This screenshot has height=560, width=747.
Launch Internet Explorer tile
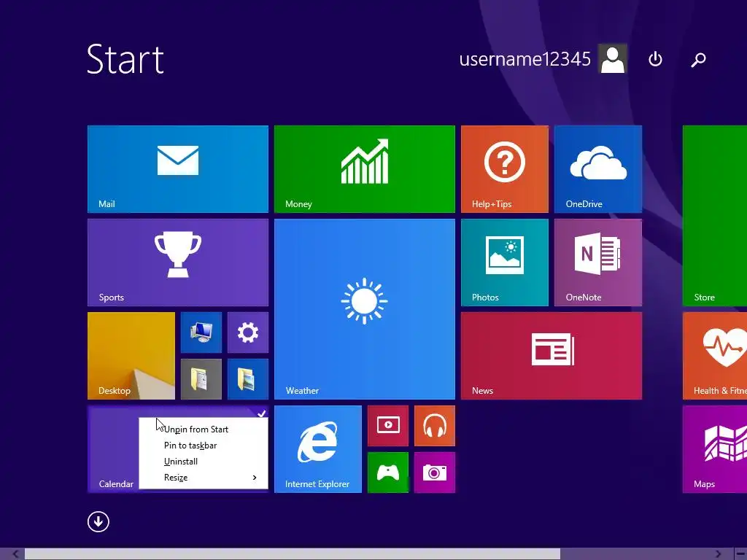coord(318,449)
